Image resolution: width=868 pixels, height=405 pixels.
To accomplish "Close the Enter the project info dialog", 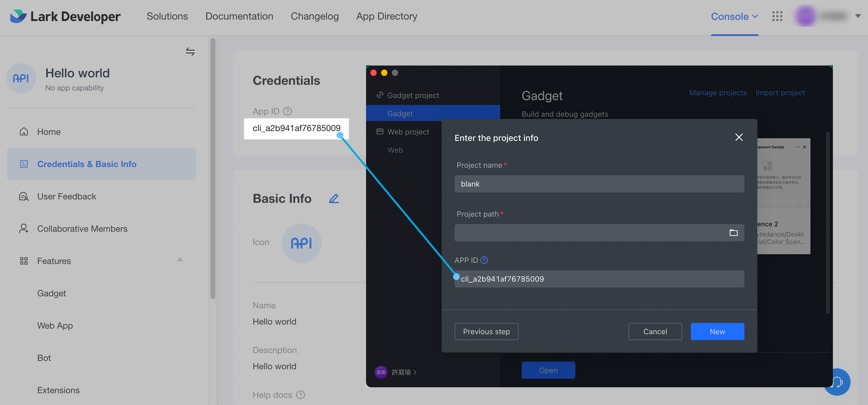I will (739, 137).
